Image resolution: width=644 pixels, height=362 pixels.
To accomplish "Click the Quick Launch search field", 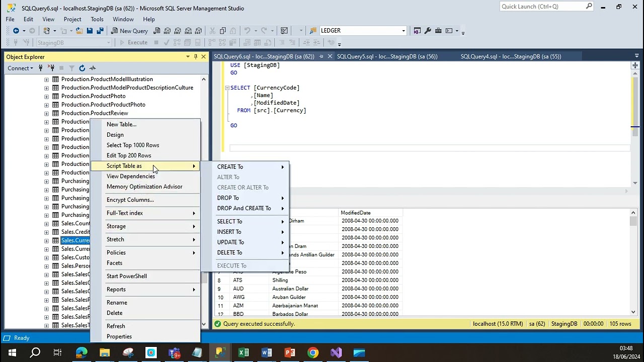I will point(546,7).
